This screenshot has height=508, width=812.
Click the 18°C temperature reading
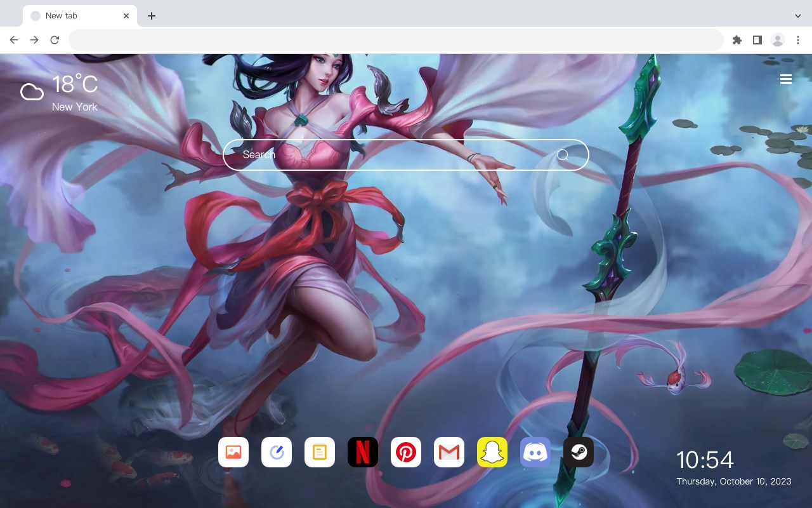[x=75, y=85]
